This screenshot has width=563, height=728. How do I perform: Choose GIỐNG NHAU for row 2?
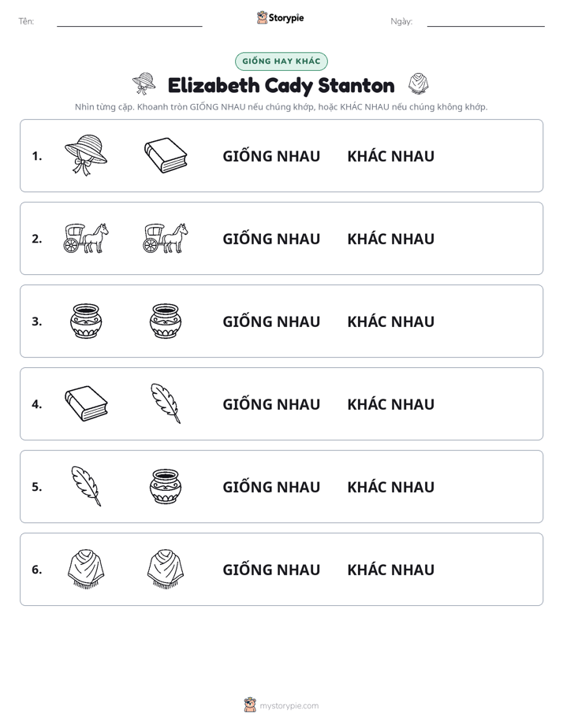(271, 239)
